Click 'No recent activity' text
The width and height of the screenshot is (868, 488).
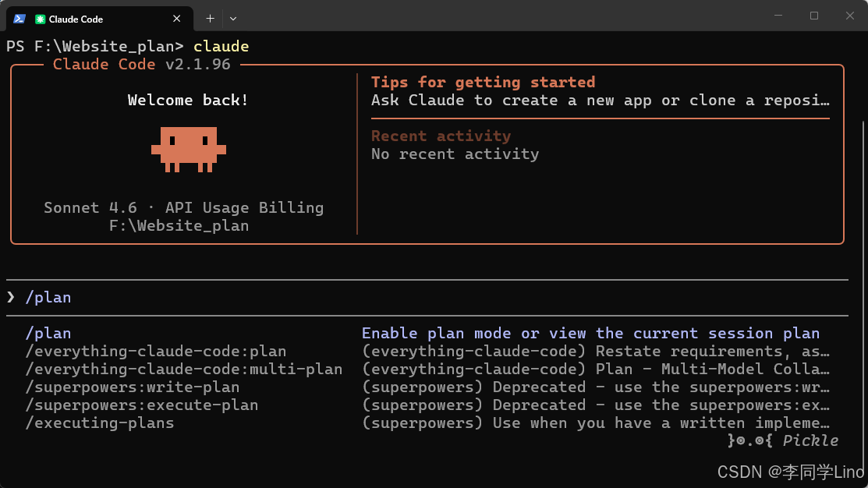tap(455, 154)
